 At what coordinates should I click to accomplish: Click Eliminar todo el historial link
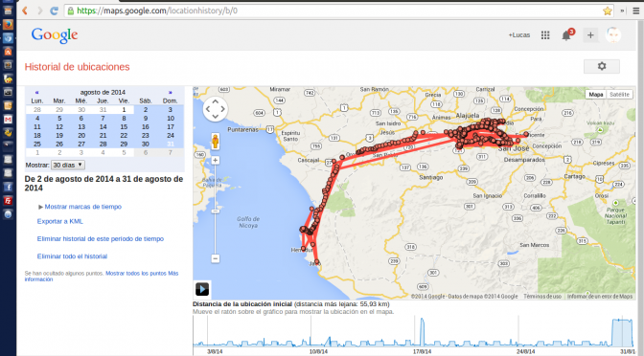72,256
